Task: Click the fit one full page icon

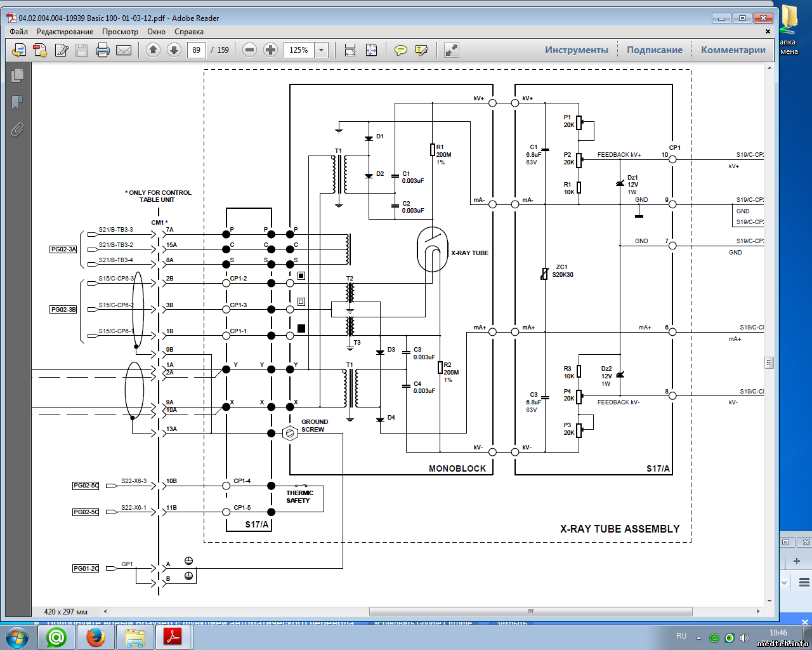Action: (x=371, y=50)
